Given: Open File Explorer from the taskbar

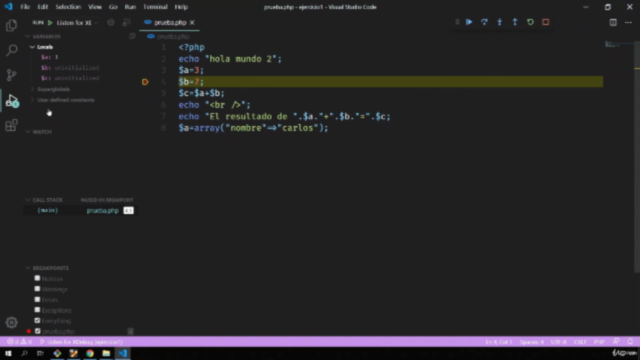Looking at the screenshot, I should tap(106, 353).
